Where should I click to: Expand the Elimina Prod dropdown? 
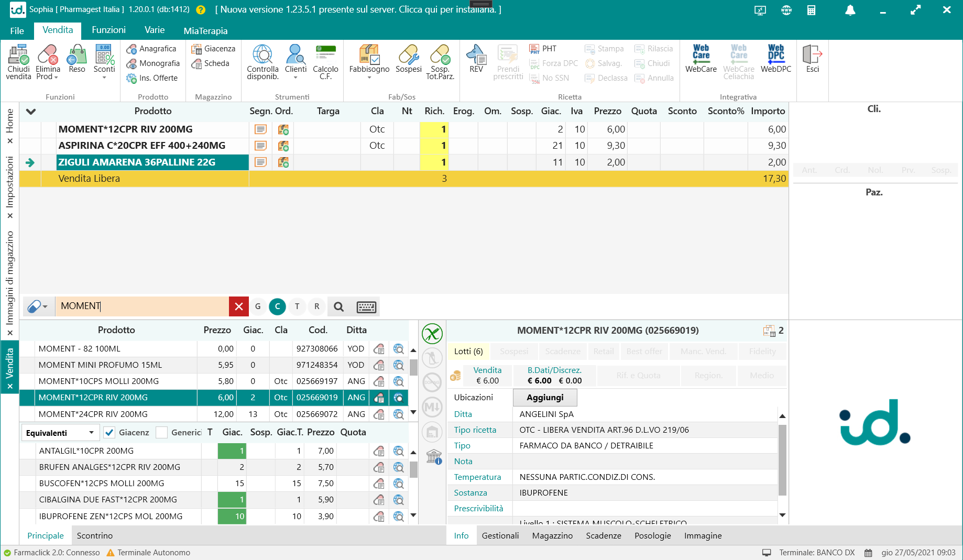(56, 77)
